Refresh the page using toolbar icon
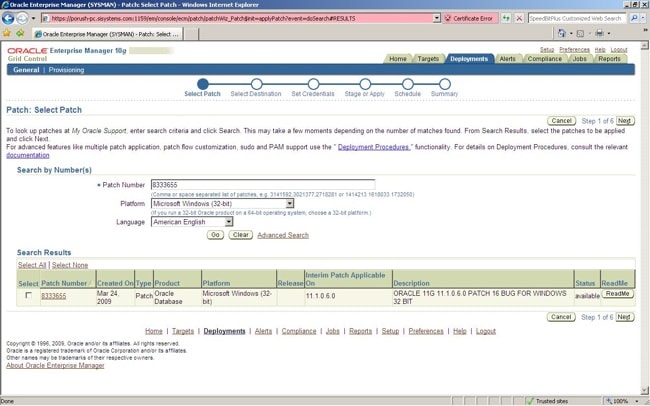Image resolution: width=650 pixels, height=406 pixels. pos(506,18)
